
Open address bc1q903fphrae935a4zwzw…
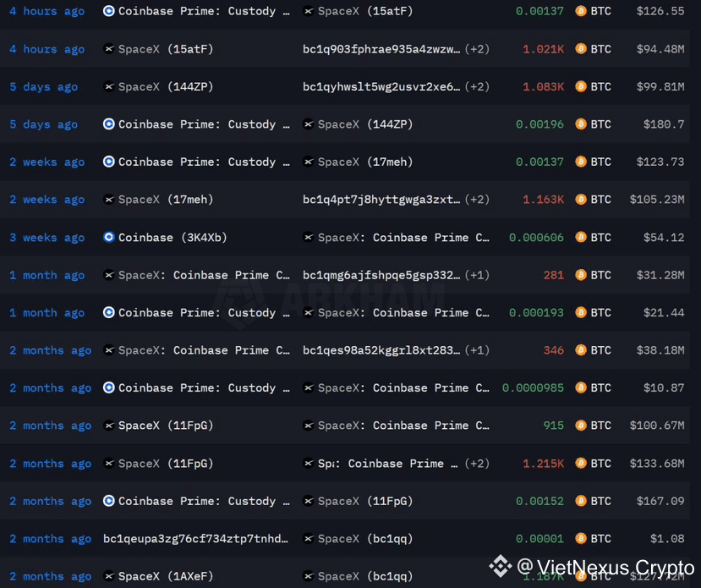coord(381,49)
